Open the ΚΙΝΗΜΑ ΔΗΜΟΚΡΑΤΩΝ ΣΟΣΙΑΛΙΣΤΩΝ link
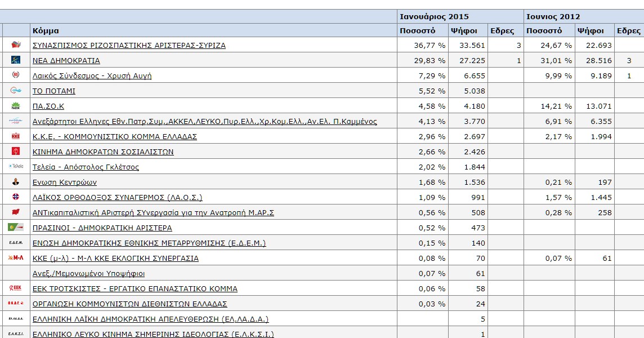Screen dimensions: 644x338 click(x=103, y=152)
